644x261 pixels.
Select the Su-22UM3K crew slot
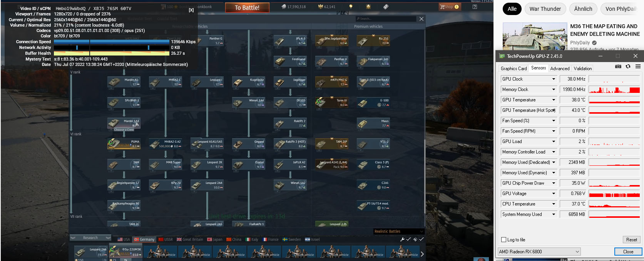tap(125, 251)
